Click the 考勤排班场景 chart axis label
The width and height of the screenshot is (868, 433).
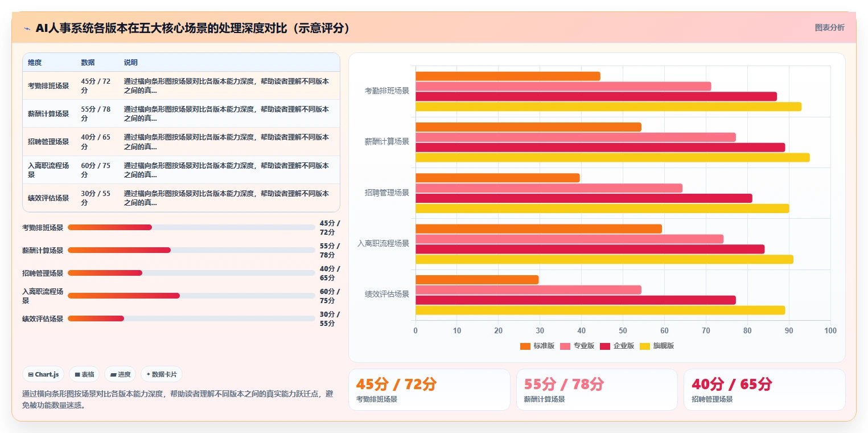[x=386, y=91]
